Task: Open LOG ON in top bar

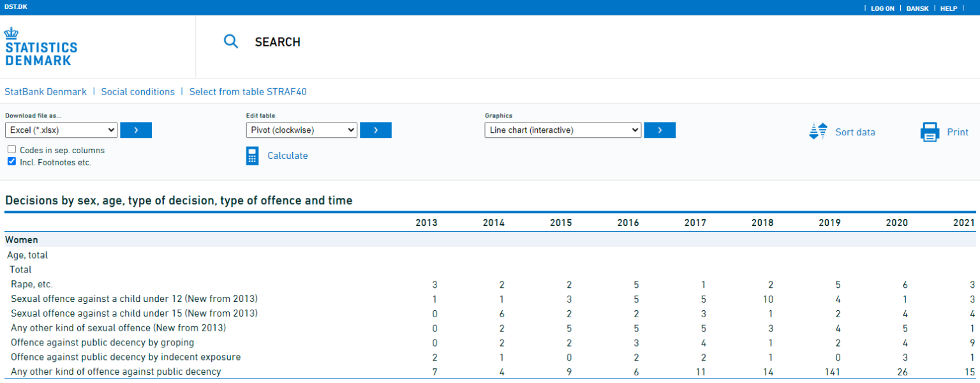Action: tap(882, 8)
